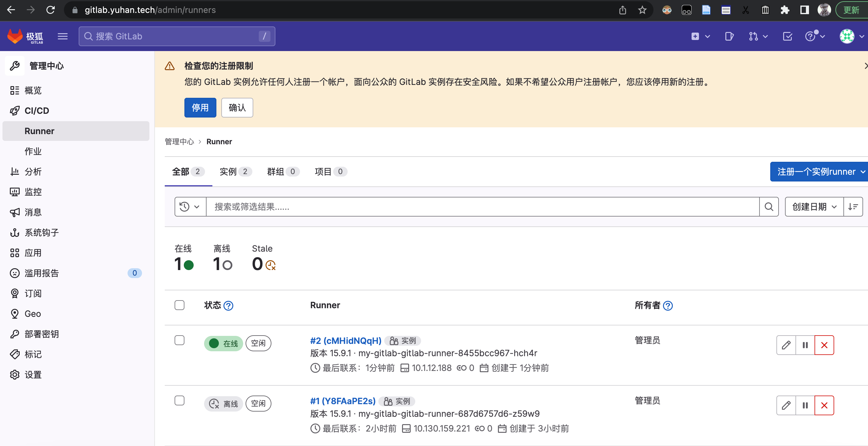Pause runner #2
The image size is (868, 446).
point(805,345)
